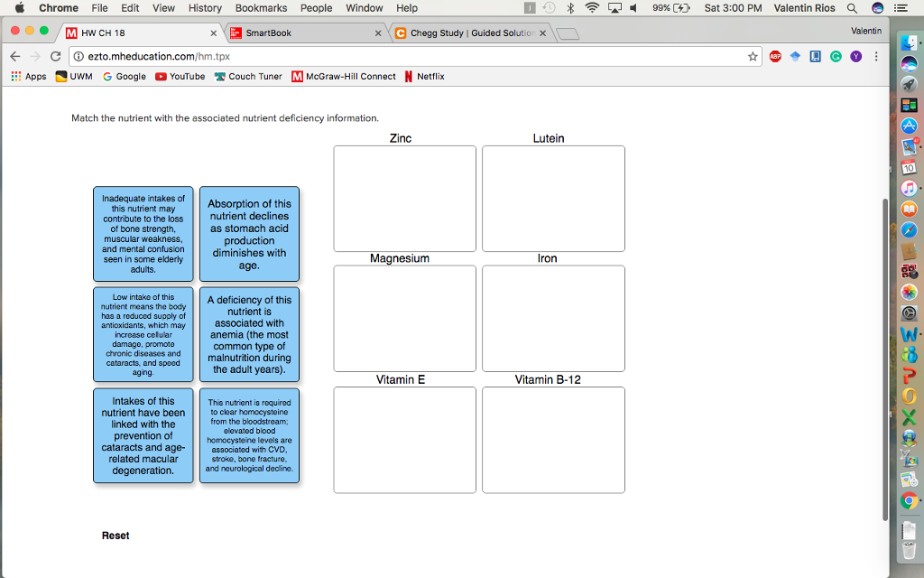This screenshot has height=578, width=924.
Task: Select the 'loss of bone strength' card
Action: 143,234
